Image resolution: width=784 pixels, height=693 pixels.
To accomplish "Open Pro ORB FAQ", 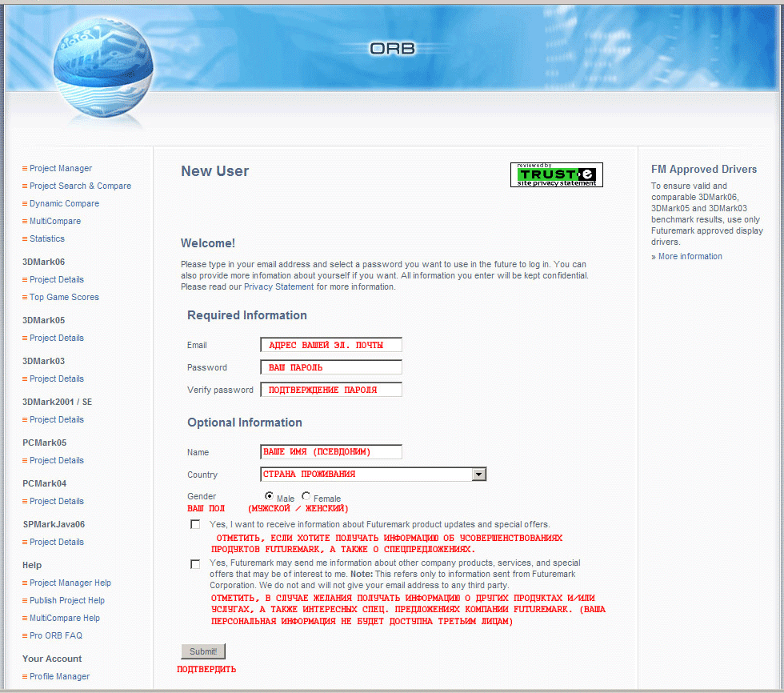I will click(55, 635).
